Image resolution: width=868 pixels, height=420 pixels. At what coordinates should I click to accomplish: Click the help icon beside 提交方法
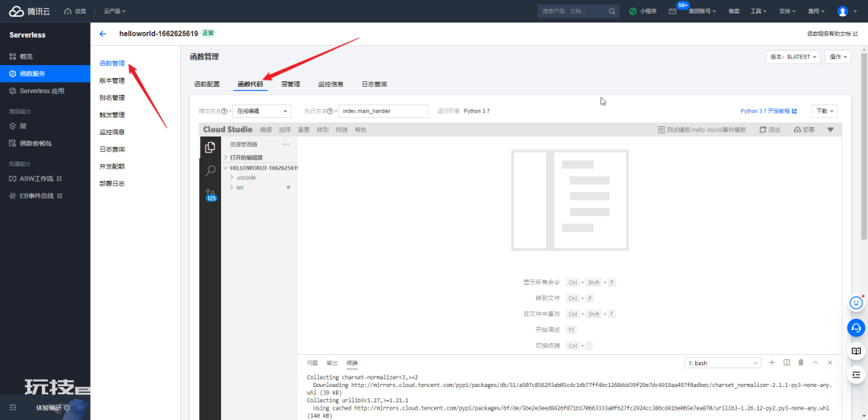pyautogui.click(x=224, y=112)
